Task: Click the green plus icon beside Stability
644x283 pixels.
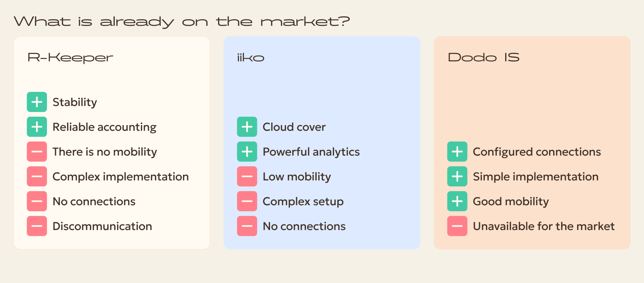Action: tap(37, 102)
